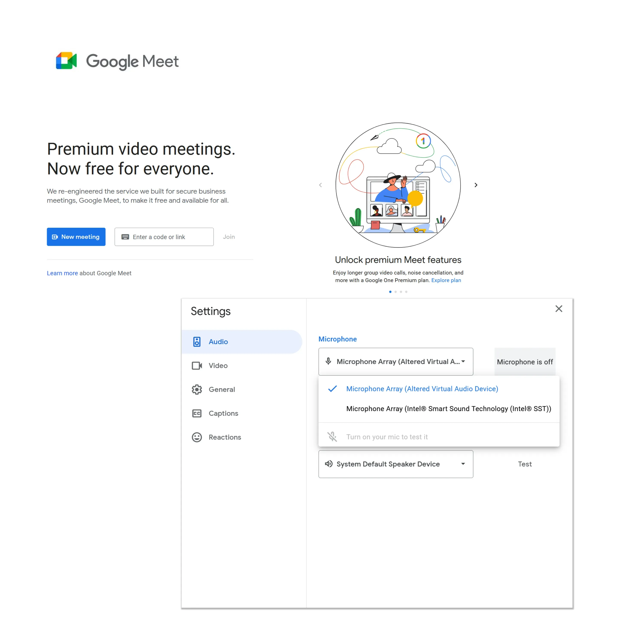Viewport: 644px width, 644px height.
Task: Click the keyboard icon in the code field
Action: [125, 237]
